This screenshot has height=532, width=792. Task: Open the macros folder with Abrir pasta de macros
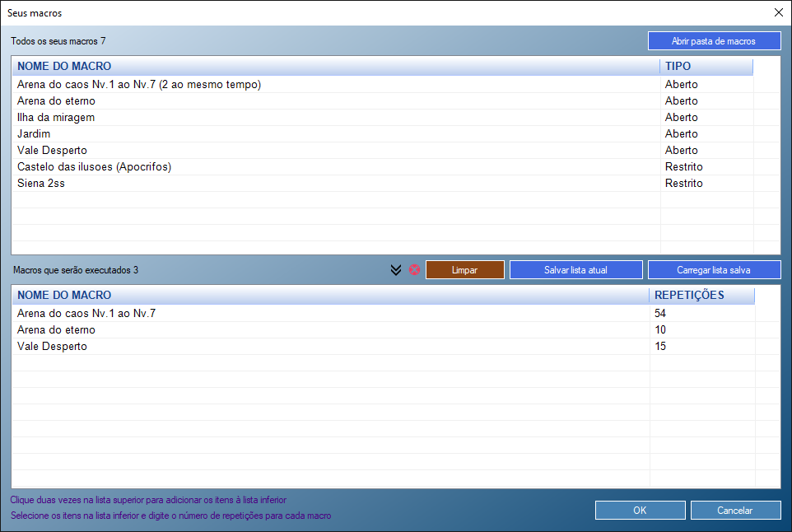(714, 40)
